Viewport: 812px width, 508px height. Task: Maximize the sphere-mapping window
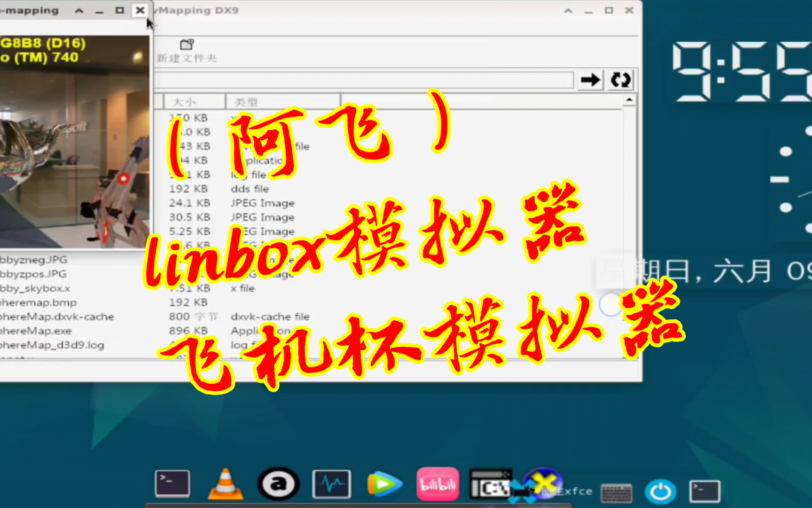(120, 10)
